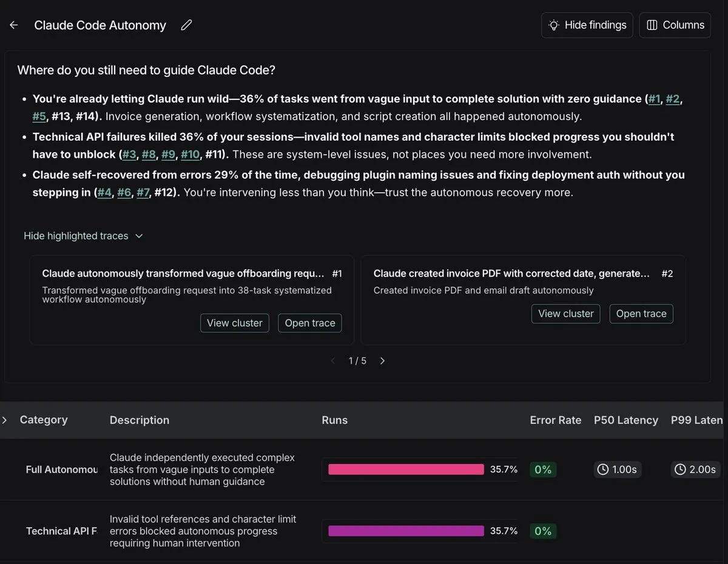View cluster for invoice PDF card #2

[x=566, y=314]
